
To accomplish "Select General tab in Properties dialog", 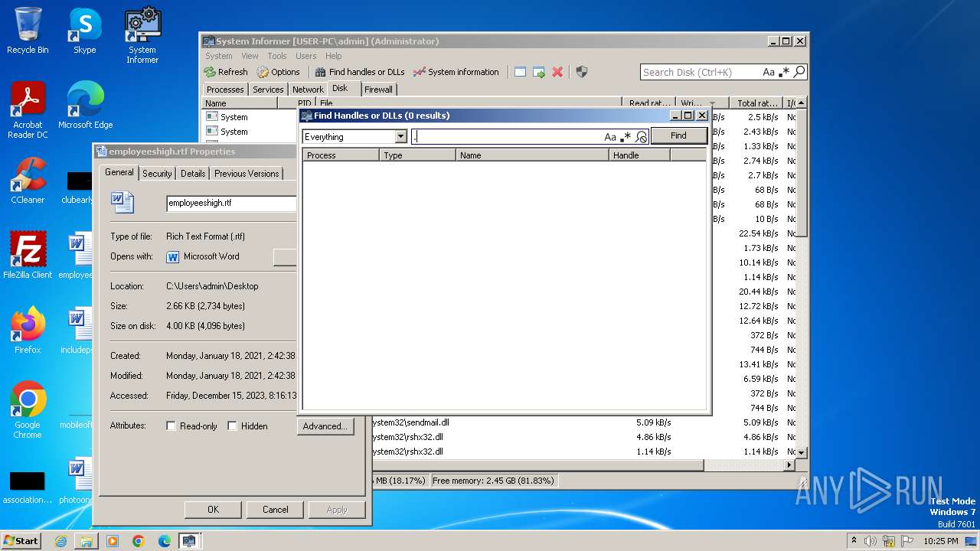I will click(x=119, y=172).
